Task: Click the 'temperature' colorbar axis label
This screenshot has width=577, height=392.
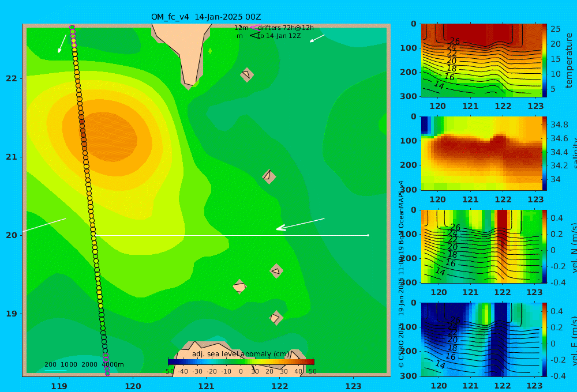Action: tap(569, 61)
